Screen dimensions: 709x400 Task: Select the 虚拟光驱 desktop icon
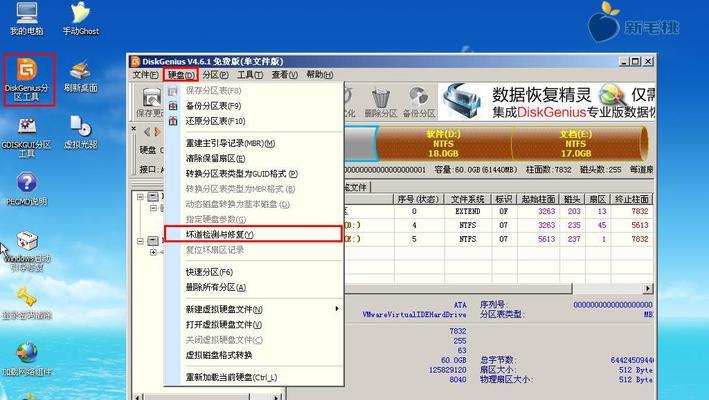(x=80, y=132)
